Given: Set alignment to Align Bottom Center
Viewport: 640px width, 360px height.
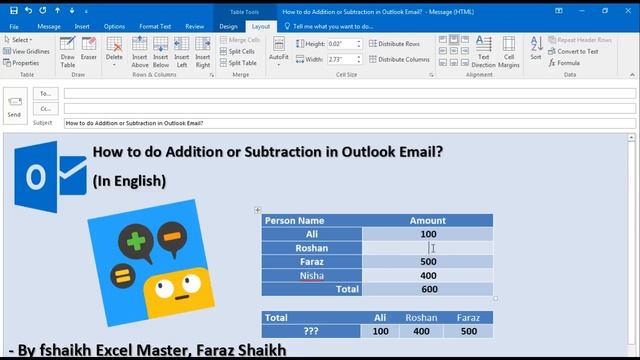Looking at the screenshot, I should click(454, 62).
